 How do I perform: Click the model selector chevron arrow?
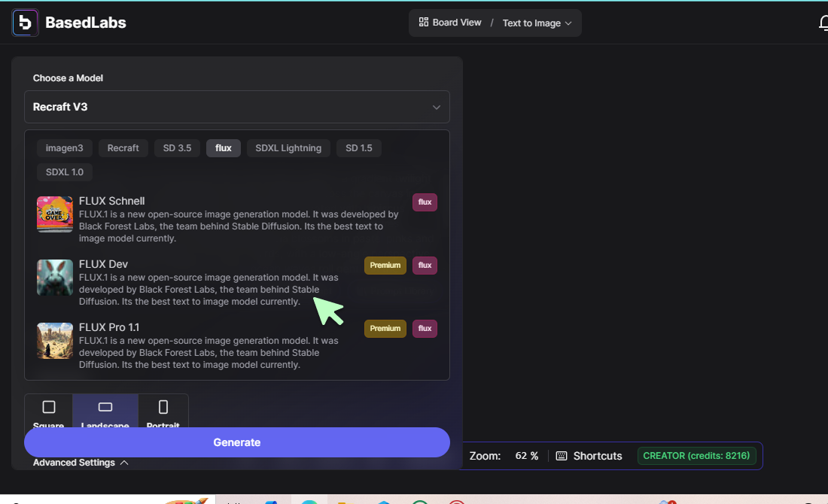pyautogui.click(x=436, y=107)
